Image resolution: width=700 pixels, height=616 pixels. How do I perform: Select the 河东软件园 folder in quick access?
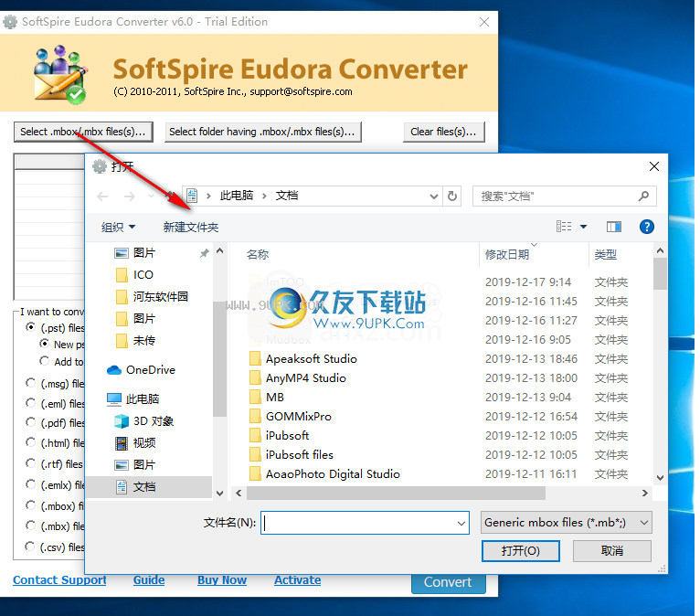[152, 297]
